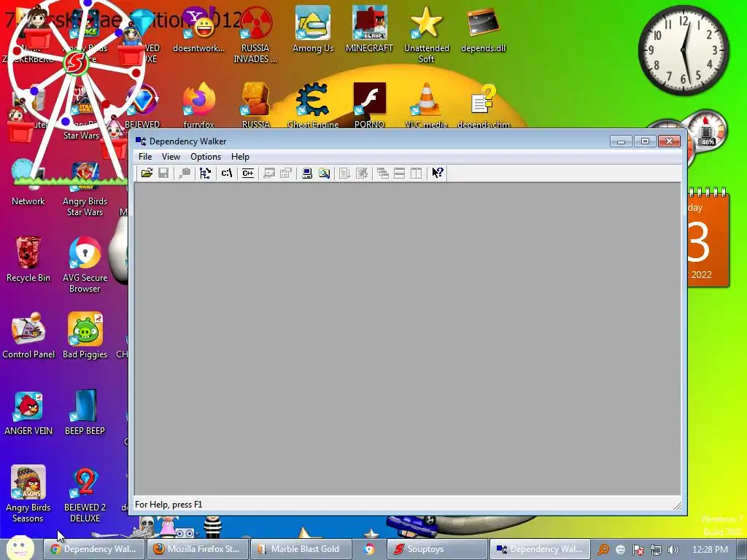The height and width of the screenshot is (560, 747).
Task: Select the Network desktop icon
Action: tap(28, 183)
